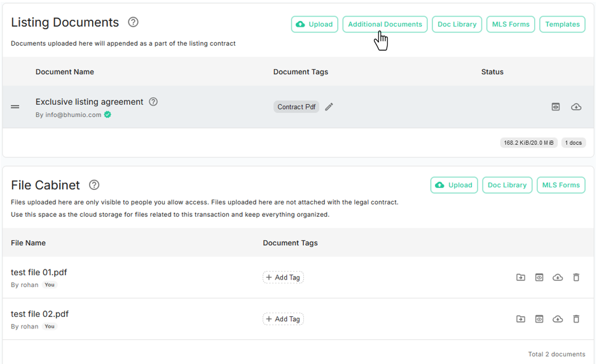Viewport: 599px width, 364px height.
Task: Click the drag handle on Exclusive listing agreement
Action: (x=15, y=107)
